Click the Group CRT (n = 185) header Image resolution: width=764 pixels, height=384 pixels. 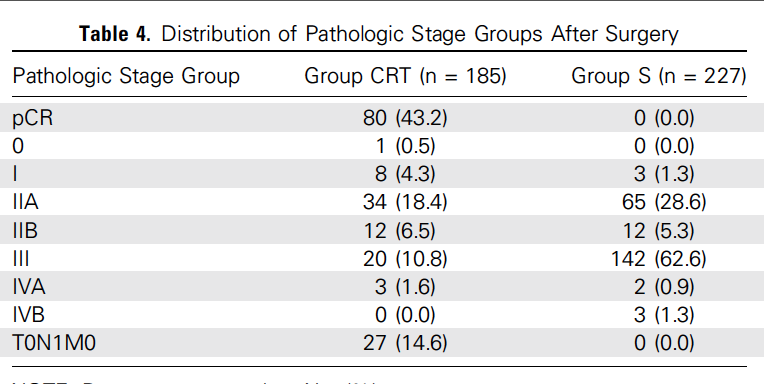(x=405, y=77)
